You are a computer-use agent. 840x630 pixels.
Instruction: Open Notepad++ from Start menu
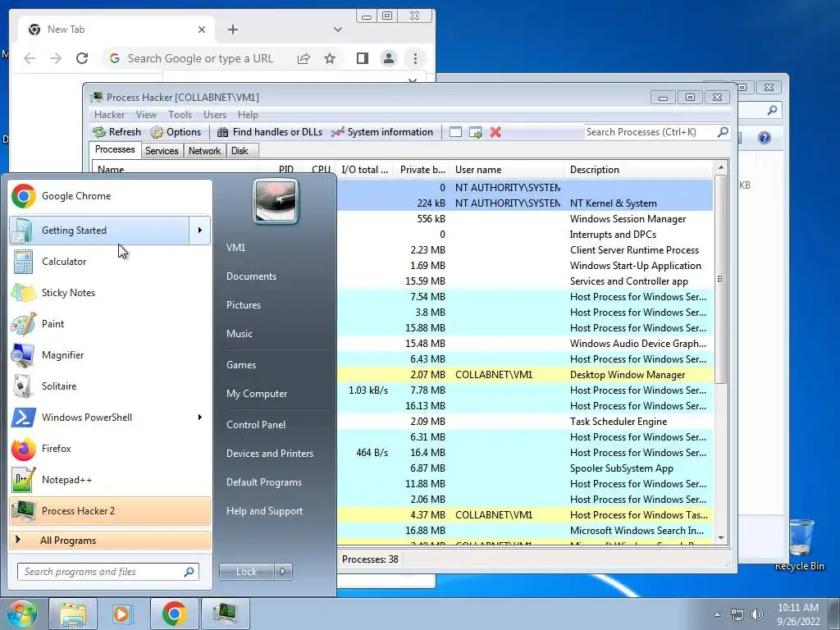click(110, 479)
